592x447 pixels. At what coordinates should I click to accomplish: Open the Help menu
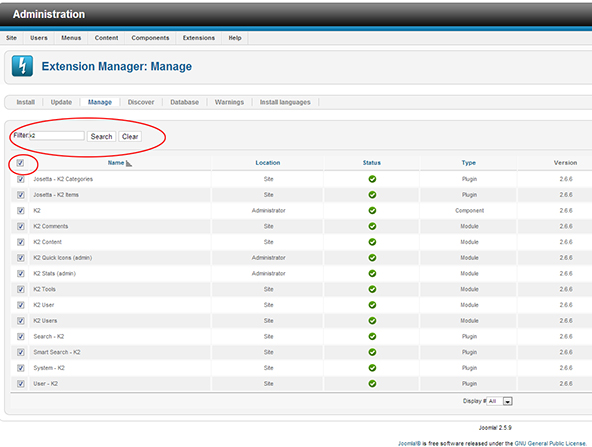click(x=235, y=38)
